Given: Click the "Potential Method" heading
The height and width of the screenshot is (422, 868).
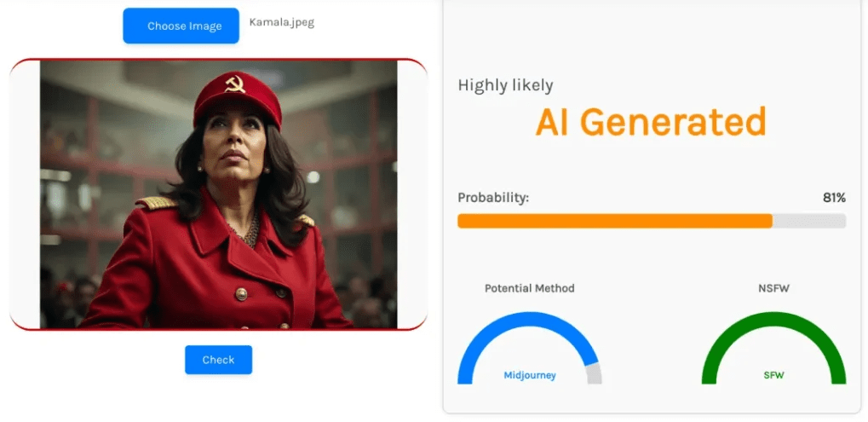Looking at the screenshot, I should [x=529, y=288].
